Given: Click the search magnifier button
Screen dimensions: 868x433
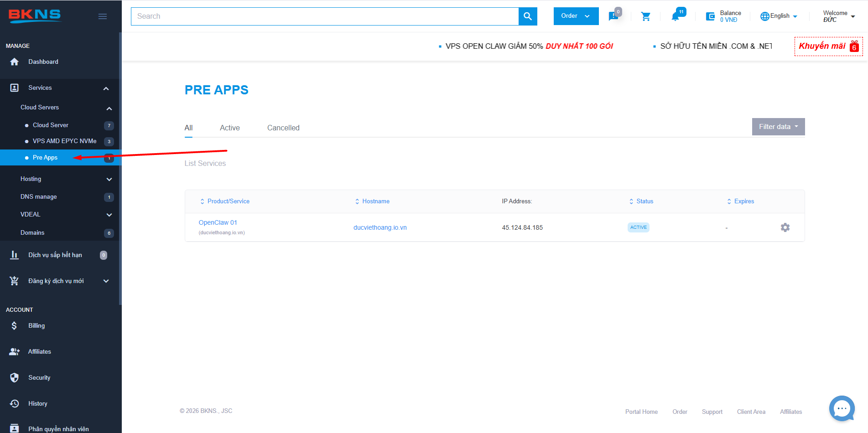Looking at the screenshot, I should 528,16.
